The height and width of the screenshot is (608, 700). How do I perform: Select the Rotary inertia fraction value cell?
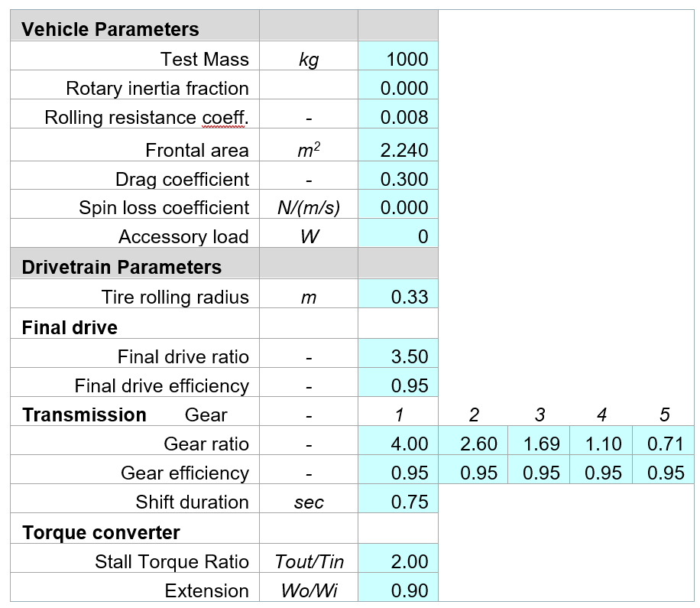click(398, 88)
